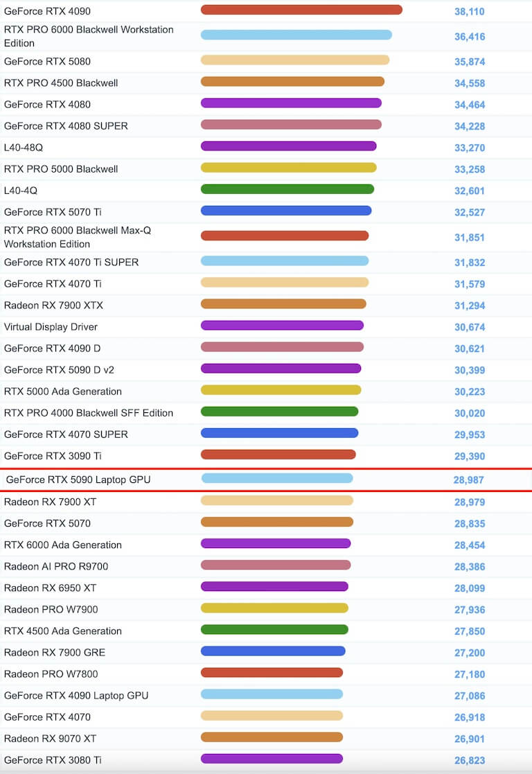The height and width of the screenshot is (774, 532).
Task: Select GeForce RTX 5090 D v2 name
Action: click(x=59, y=370)
